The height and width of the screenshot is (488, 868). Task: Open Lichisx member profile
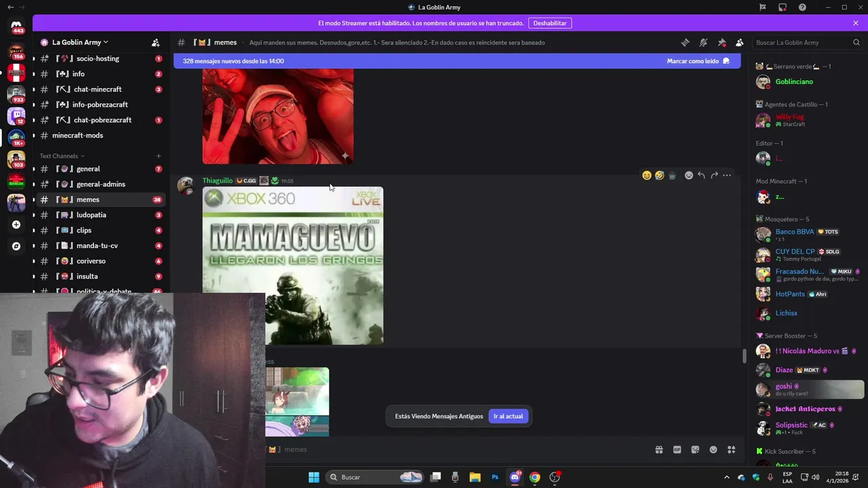807,313
